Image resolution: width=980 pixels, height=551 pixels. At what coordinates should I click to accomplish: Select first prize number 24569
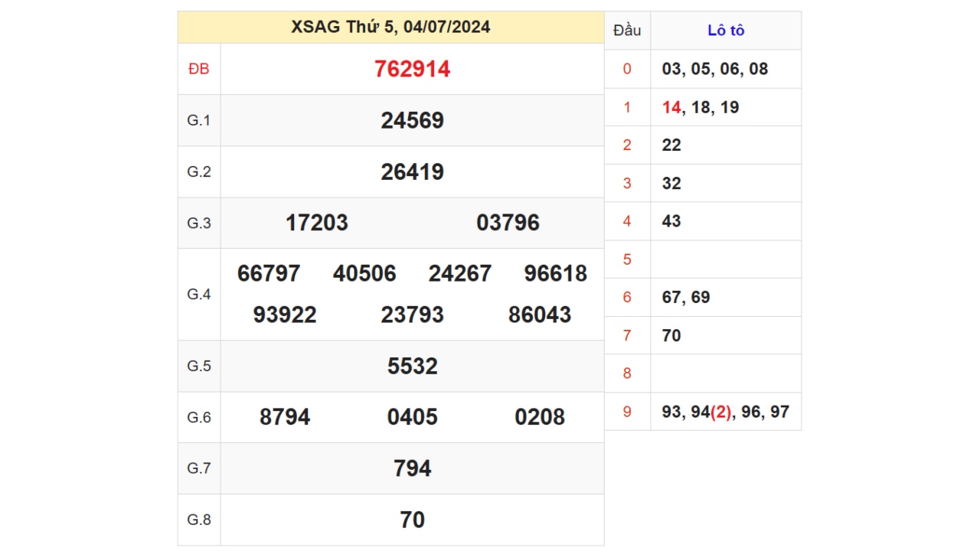click(412, 120)
